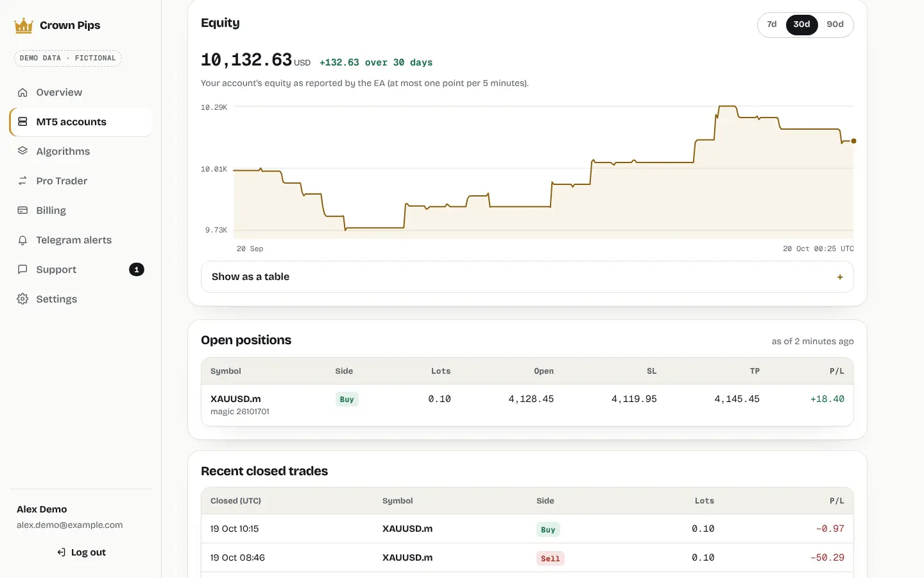
Task: Click the -0.97 P/L value
Action: (x=830, y=529)
